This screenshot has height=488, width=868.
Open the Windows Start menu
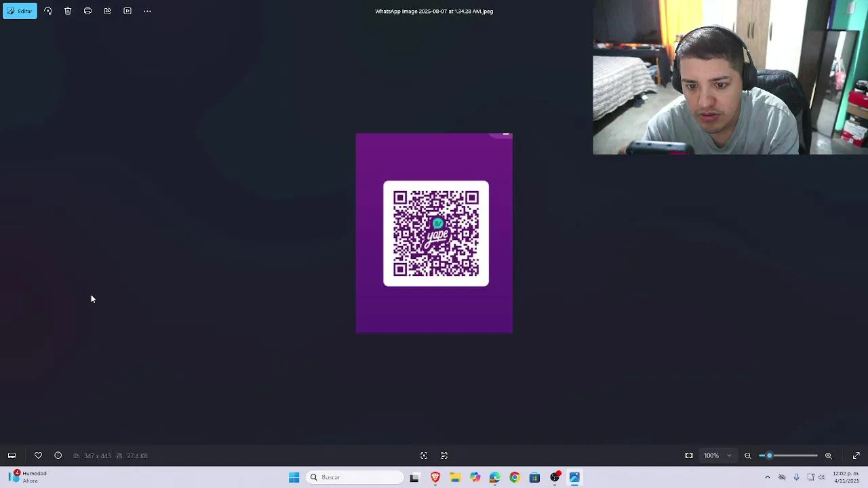(294, 477)
